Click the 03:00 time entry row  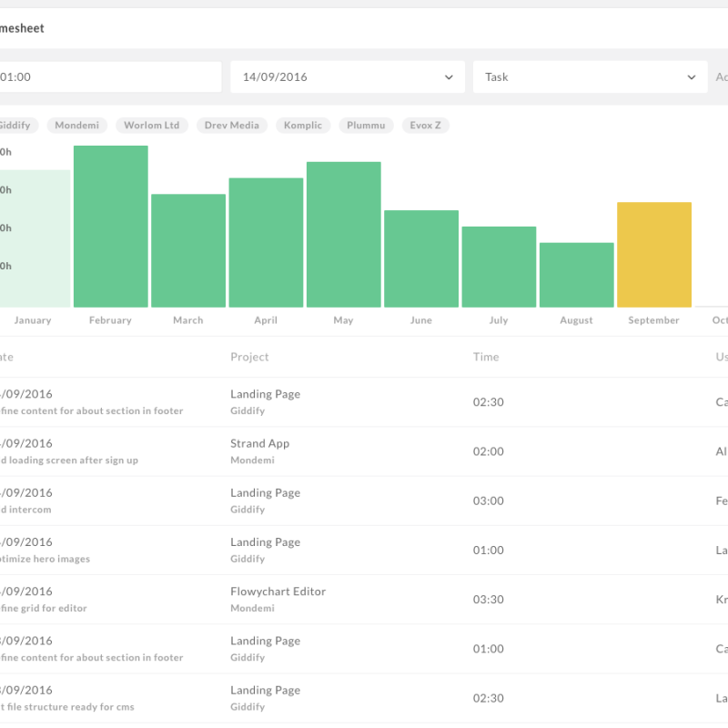point(488,501)
